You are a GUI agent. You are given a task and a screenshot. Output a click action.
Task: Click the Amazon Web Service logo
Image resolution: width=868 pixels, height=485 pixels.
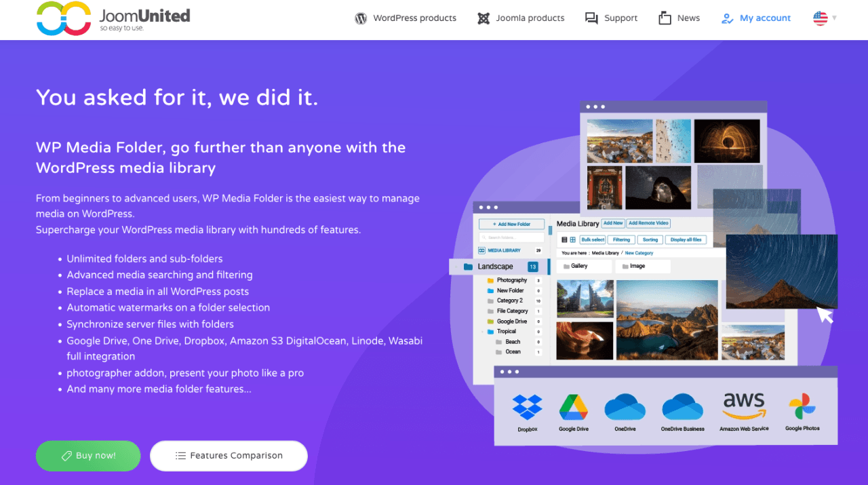[x=744, y=406]
